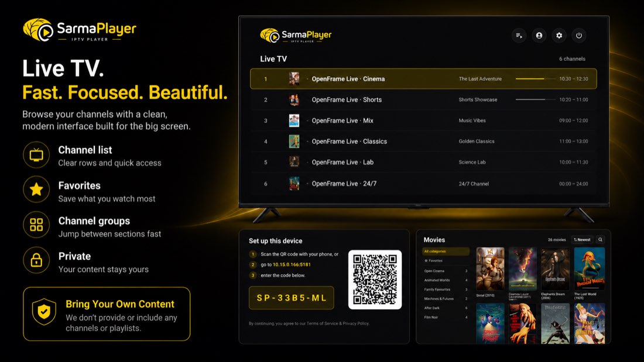Screen dimensions: 644x362
Task: Select OpenFrame Live · Cinema channel row
Action: pyautogui.click(x=423, y=79)
